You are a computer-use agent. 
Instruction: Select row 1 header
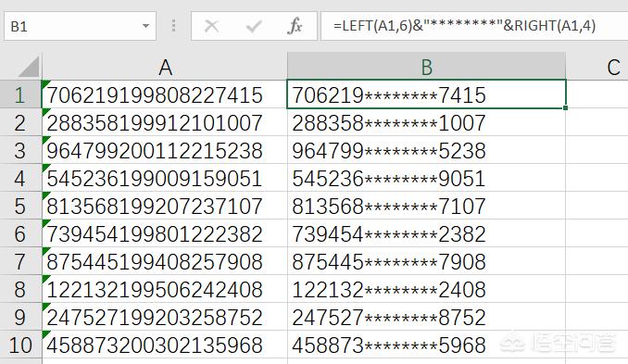pos(20,94)
